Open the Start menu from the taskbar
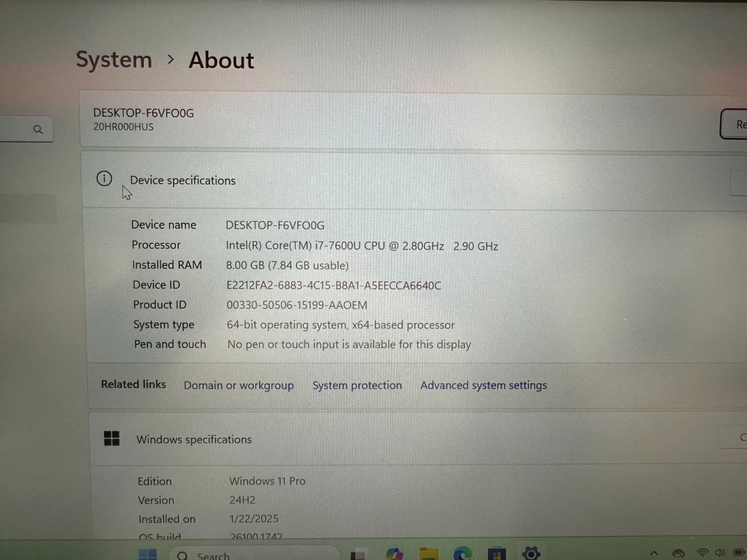This screenshot has width=747, height=560. click(148, 554)
